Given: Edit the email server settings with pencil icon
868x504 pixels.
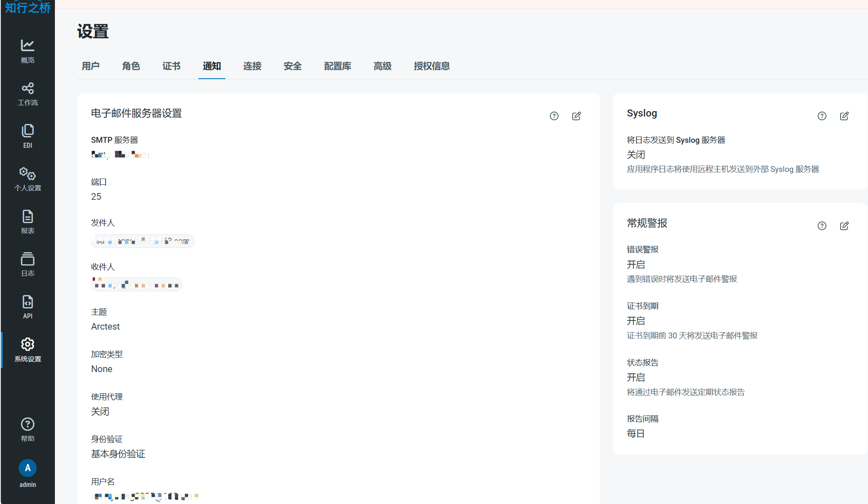Looking at the screenshot, I should [576, 116].
